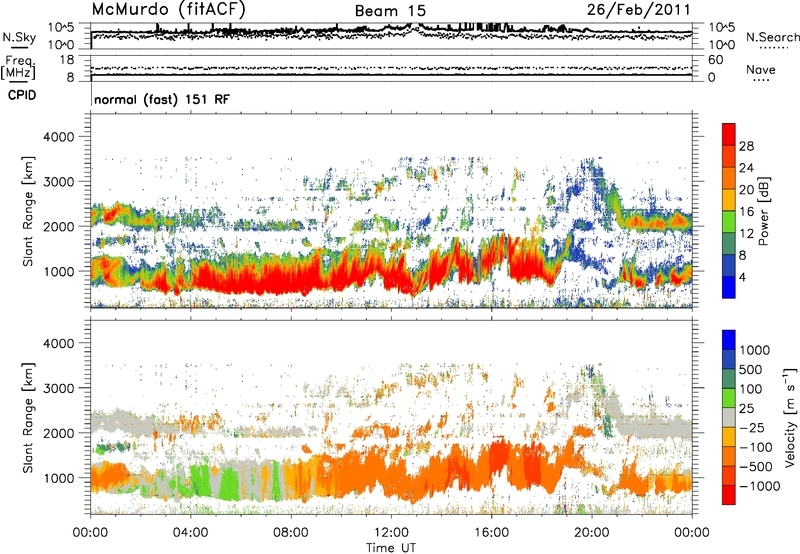Pick the bright blue top Velocity colorbar segment
Image resolution: width=800 pixels, height=554 pixels.
pyautogui.click(x=729, y=340)
